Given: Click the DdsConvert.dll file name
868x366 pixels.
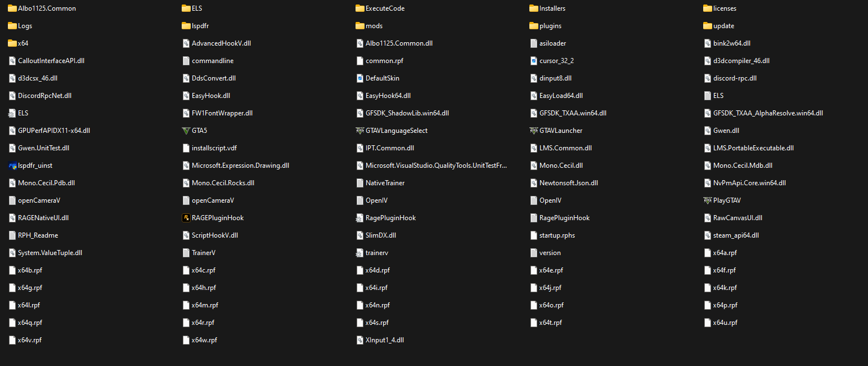Looking at the screenshot, I should click(x=214, y=78).
